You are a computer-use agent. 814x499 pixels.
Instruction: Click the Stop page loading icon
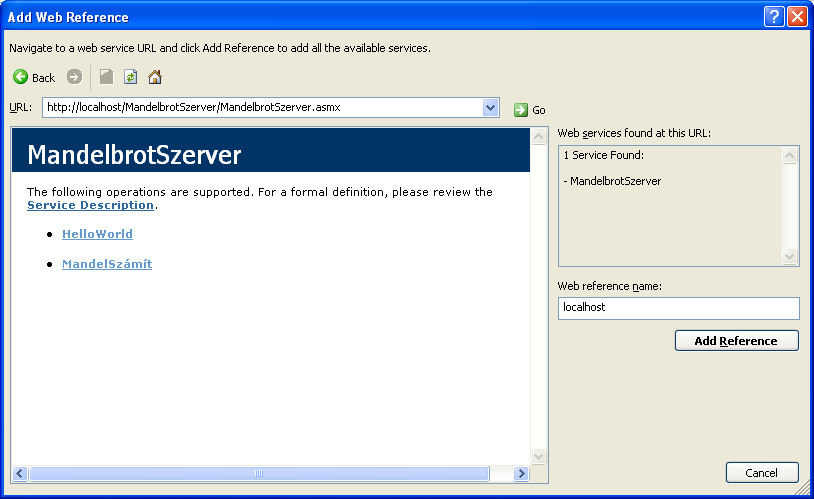(x=106, y=77)
